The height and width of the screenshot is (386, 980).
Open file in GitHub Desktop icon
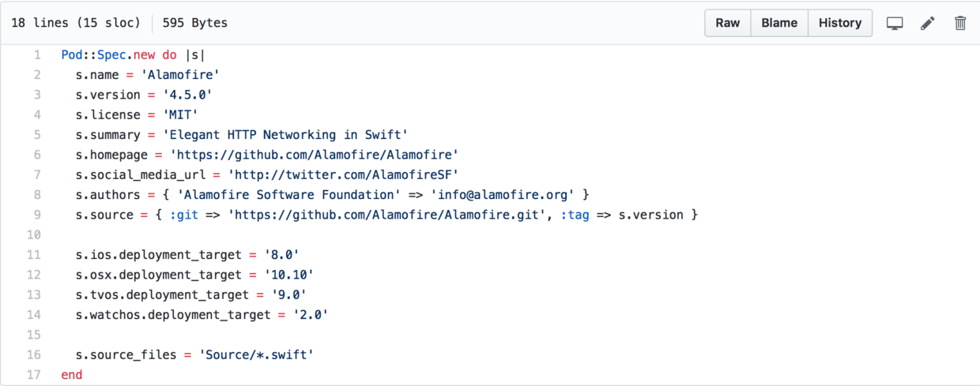[x=895, y=23]
